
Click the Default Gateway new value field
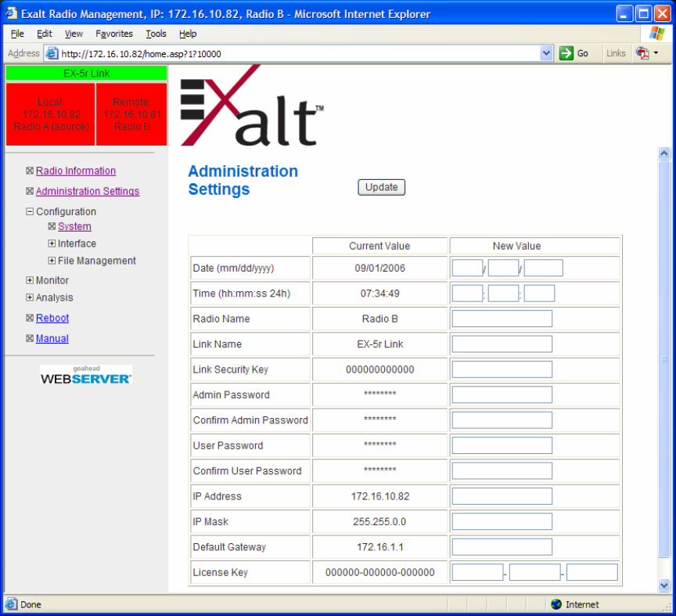[x=502, y=546]
